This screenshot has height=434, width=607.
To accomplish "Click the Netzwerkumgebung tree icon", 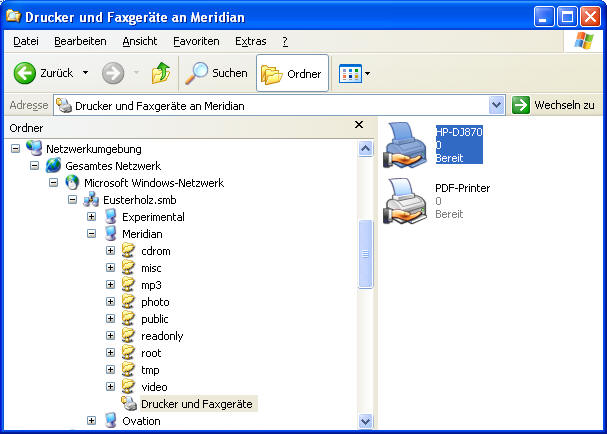I will pyautogui.click(x=34, y=149).
